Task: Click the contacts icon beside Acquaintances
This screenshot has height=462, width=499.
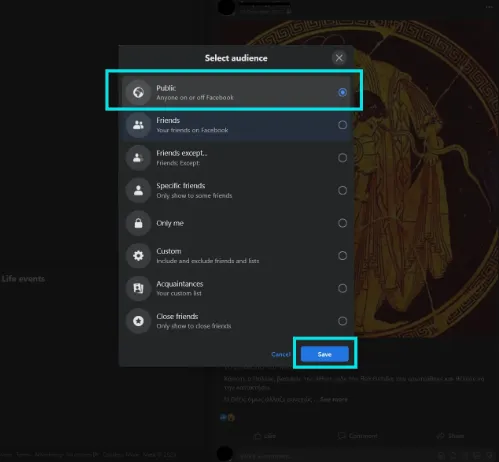Action: click(138, 288)
